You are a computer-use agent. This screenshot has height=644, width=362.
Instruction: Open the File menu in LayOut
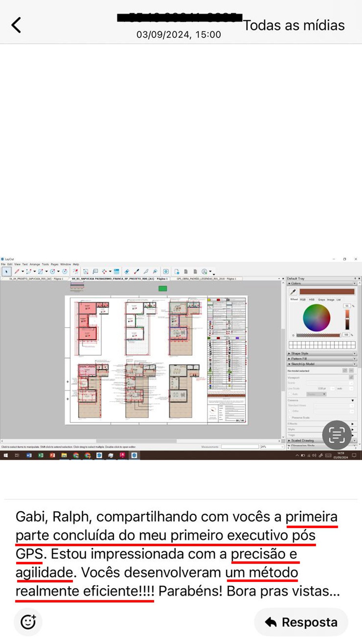[x=3, y=264]
